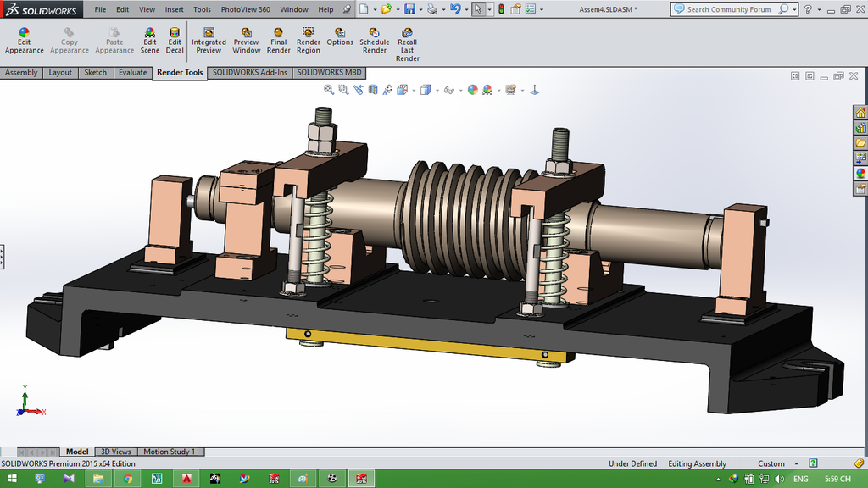Open Appearances, Scenes and Decals pane
This screenshot has width=868, height=488.
pos(860,173)
